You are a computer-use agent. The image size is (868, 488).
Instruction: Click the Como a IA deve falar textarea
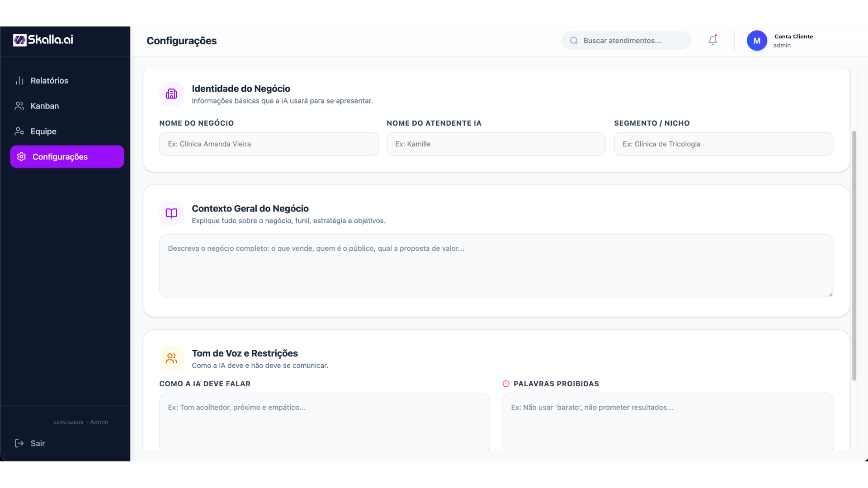tap(325, 421)
